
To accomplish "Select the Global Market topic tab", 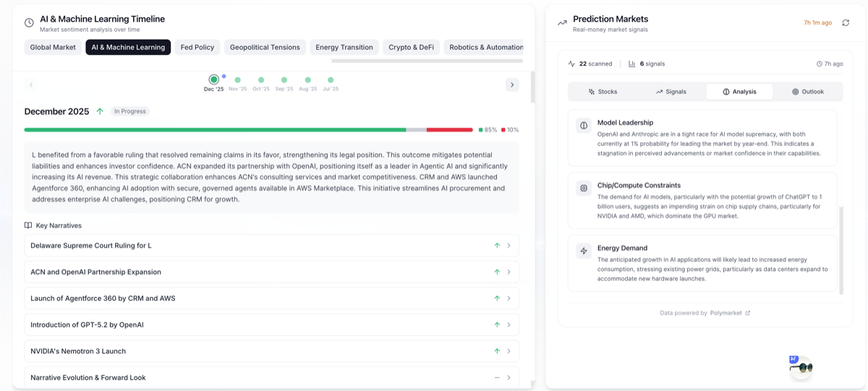I will [x=53, y=47].
